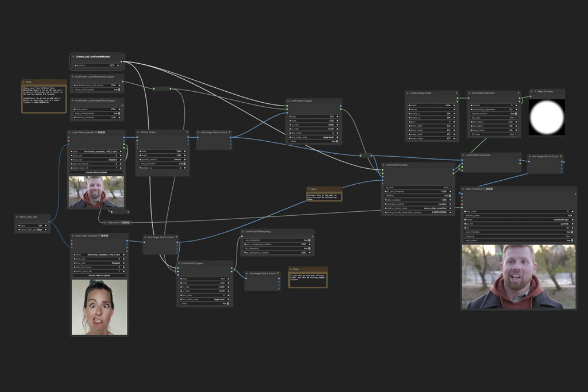The width and height of the screenshot is (588, 392).
Task: Click the Video Combine node's collapse dot
Action: point(463,189)
